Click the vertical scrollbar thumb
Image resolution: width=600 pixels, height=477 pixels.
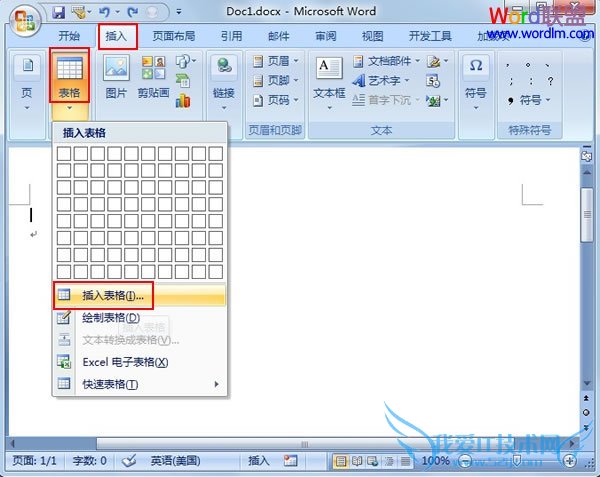click(x=587, y=215)
